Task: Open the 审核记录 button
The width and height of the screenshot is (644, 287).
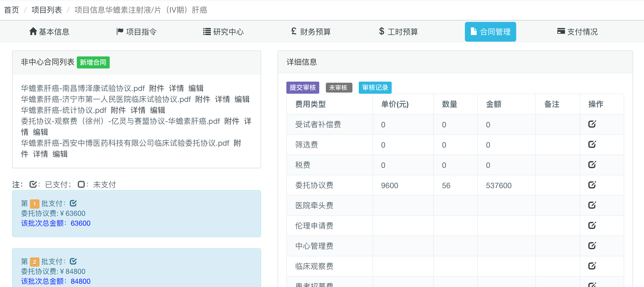Action: pos(375,88)
